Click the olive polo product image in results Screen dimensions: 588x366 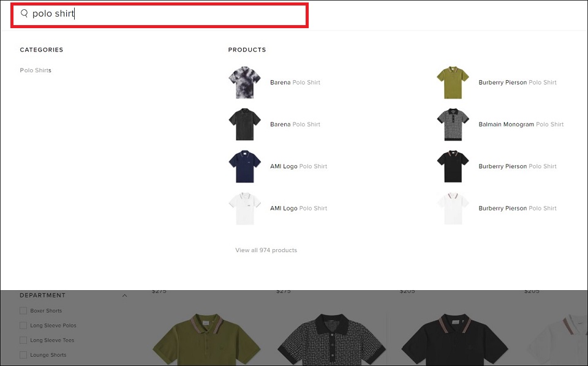pyautogui.click(x=206, y=339)
